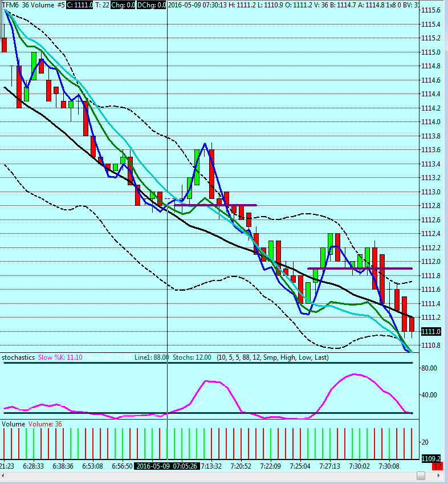Click the 'Line1: 88.00' study value

tap(152, 357)
